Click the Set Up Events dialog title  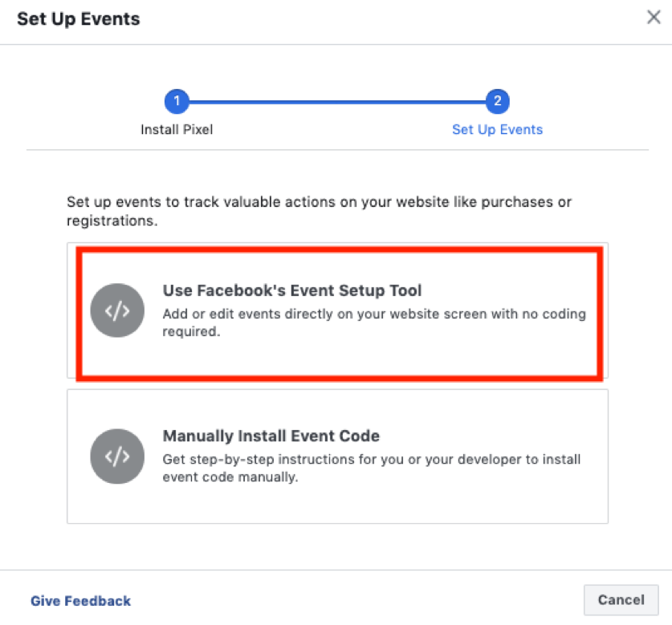click(79, 18)
